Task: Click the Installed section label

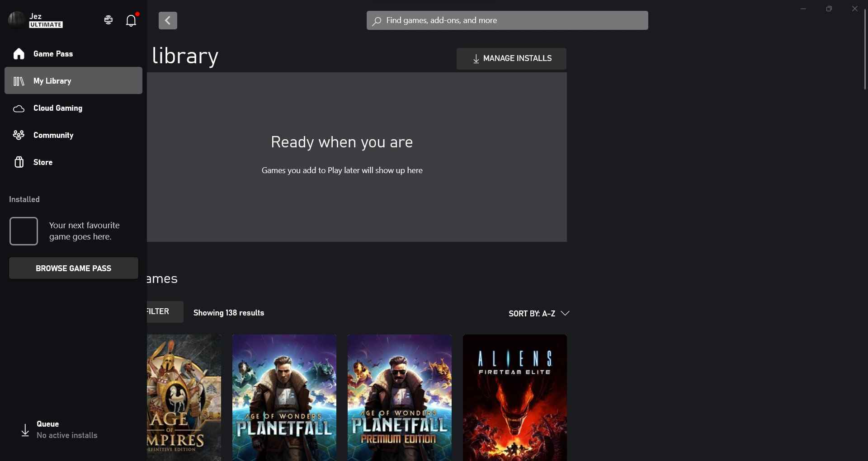Action: point(24,199)
